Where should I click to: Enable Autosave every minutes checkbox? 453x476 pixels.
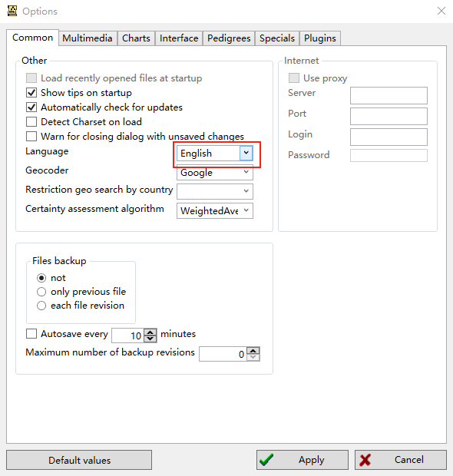31,334
